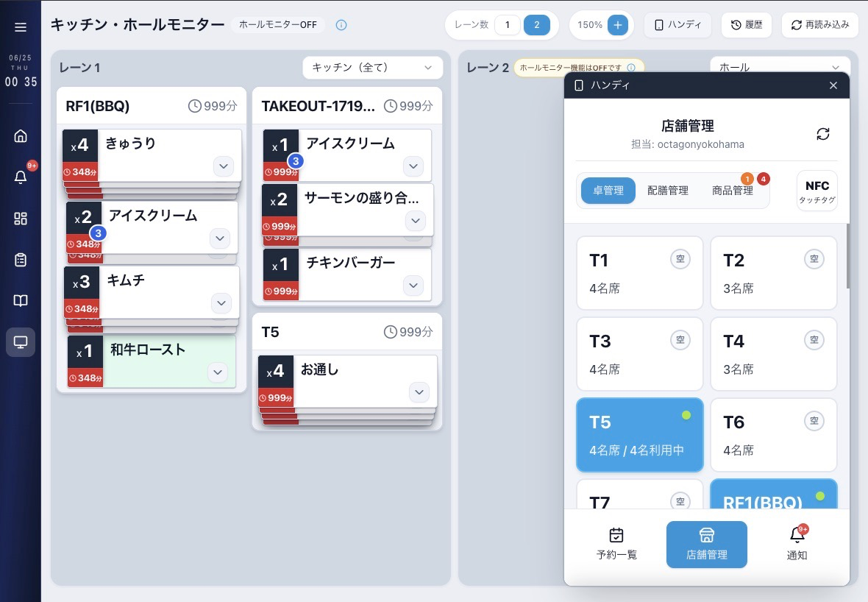
Task: Increase zoom with the 150% plus button
Action: tap(618, 25)
